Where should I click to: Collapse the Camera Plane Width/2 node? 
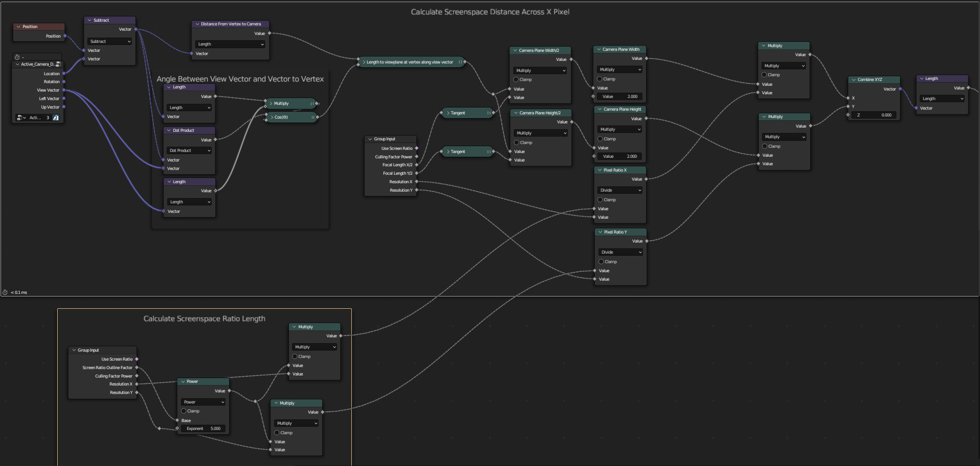point(515,50)
